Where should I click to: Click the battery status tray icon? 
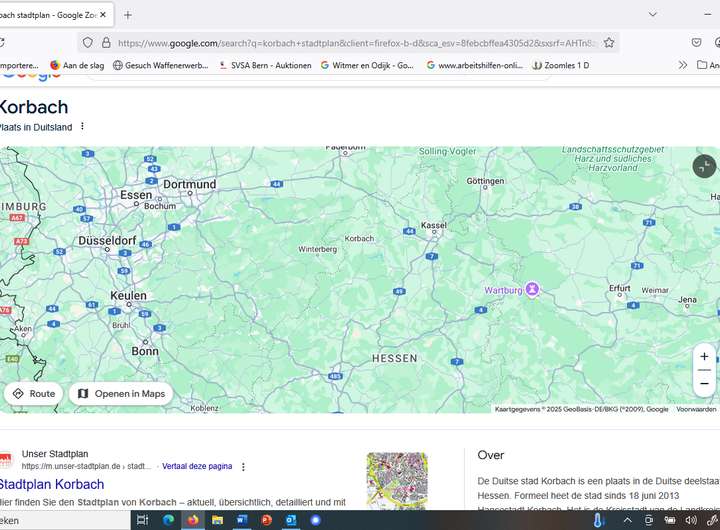(670, 520)
